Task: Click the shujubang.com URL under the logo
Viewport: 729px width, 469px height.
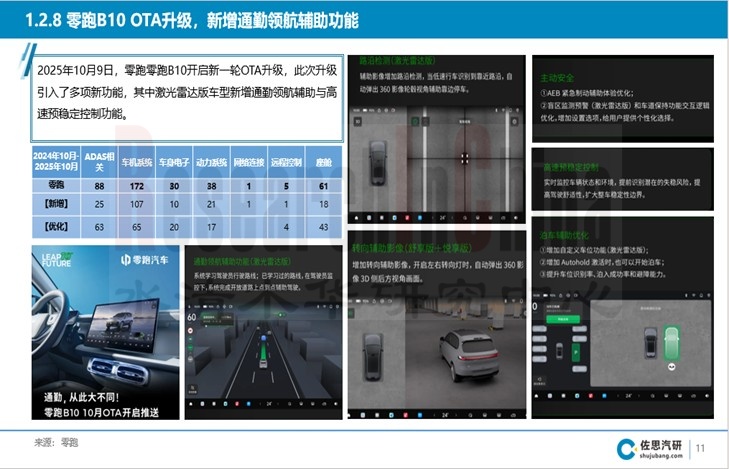Action: 661,456
